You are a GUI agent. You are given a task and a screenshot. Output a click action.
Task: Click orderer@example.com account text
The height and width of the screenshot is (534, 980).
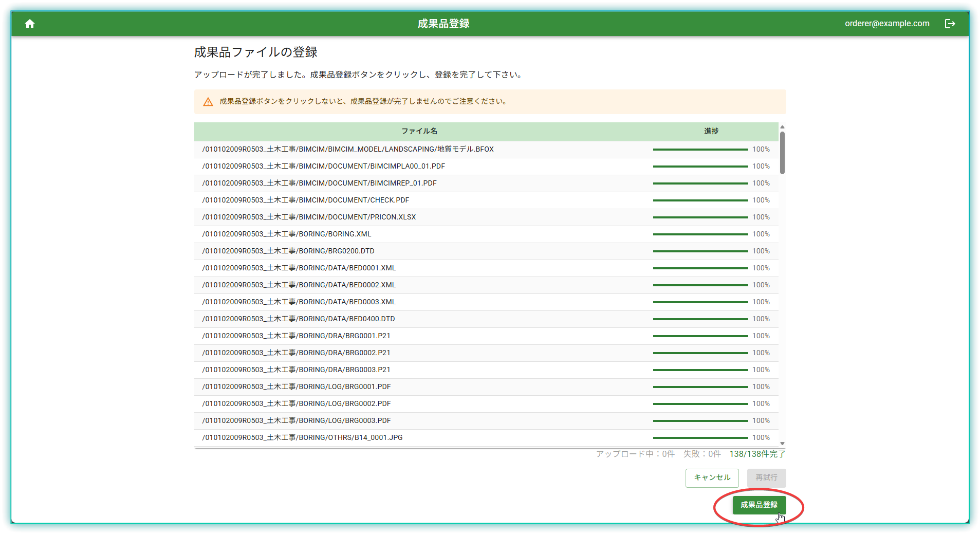(x=887, y=24)
